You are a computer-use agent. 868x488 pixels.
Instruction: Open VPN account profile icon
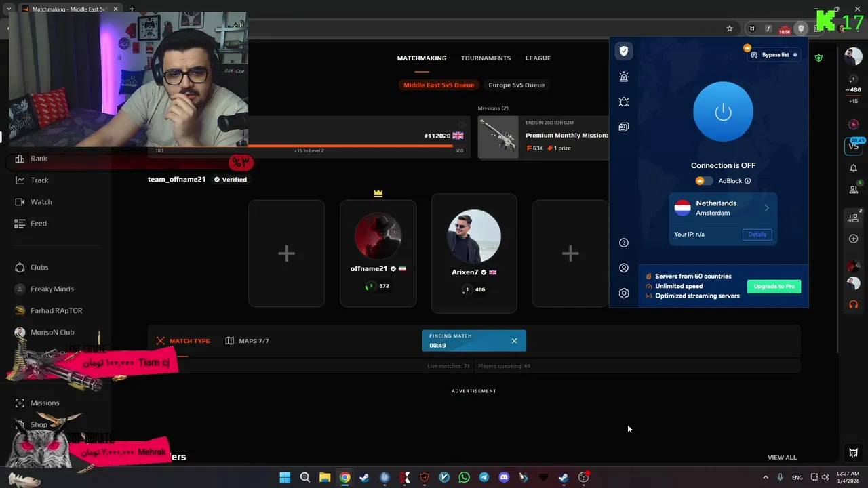tap(624, 268)
